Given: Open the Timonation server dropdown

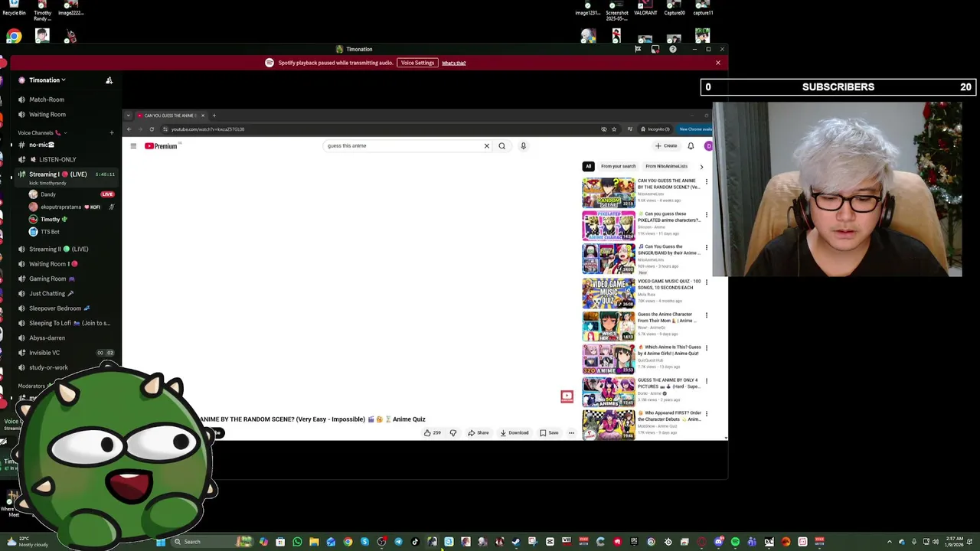Looking at the screenshot, I should pos(47,80).
